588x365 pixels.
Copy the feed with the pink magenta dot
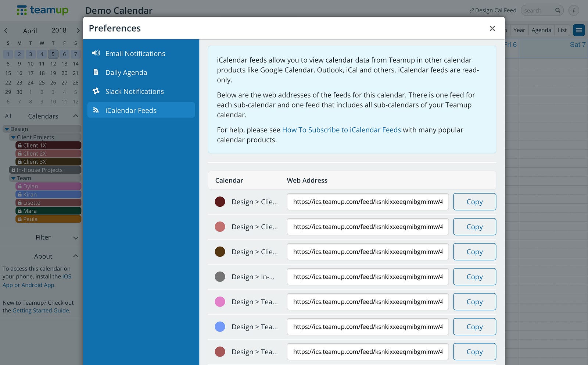(474, 302)
